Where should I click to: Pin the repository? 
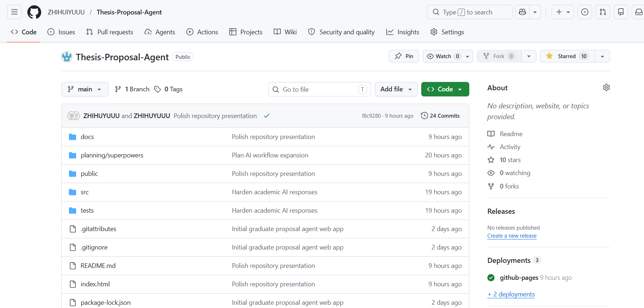[x=404, y=56]
